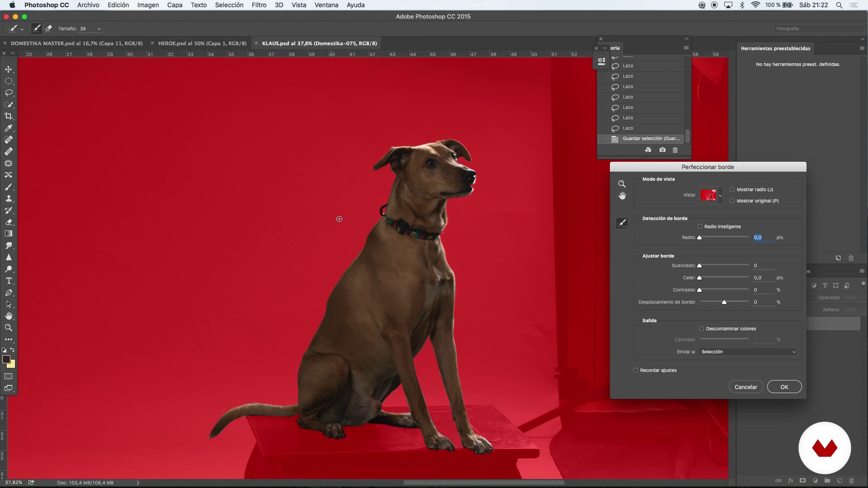The width and height of the screenshot is (868, 488).
Task: Click the Desplazamiento de borde slider handle
Action: (724, 302)
